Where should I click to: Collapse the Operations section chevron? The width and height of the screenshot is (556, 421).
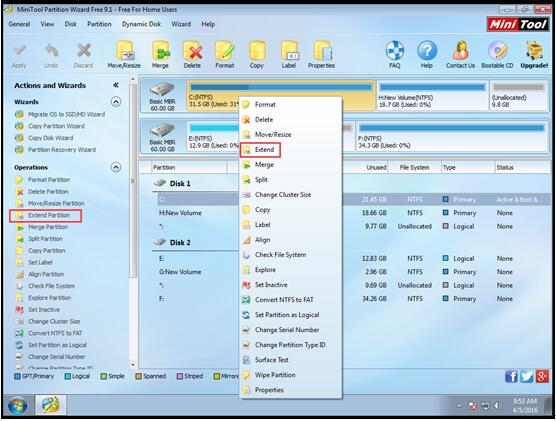pos(116,167)
